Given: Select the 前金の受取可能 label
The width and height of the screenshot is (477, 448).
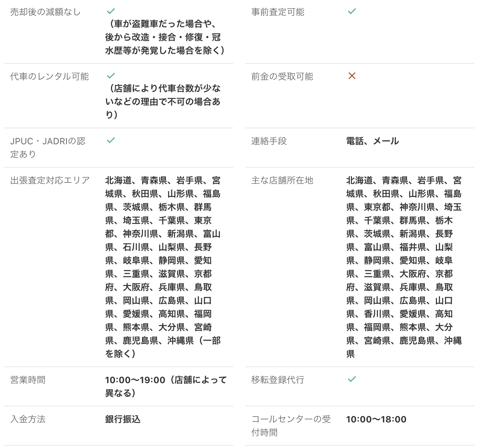Looking at the screenshot, I should coord(282,76).
